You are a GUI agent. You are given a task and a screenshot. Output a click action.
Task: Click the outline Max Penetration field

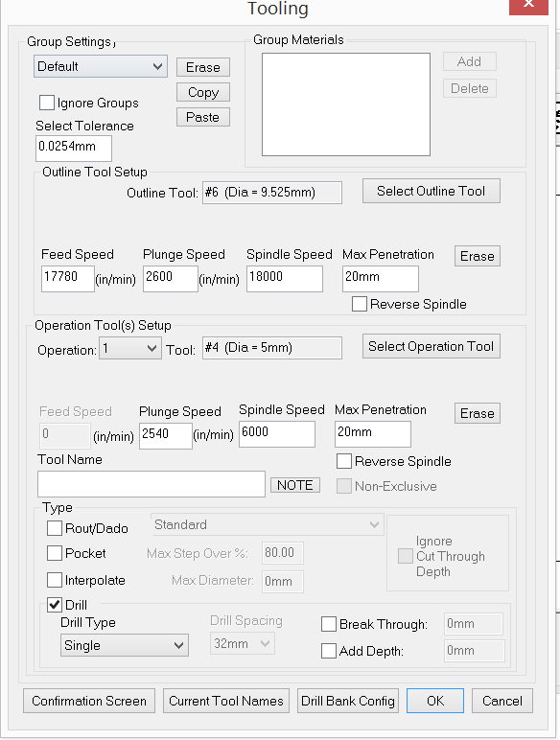[381, 278]
